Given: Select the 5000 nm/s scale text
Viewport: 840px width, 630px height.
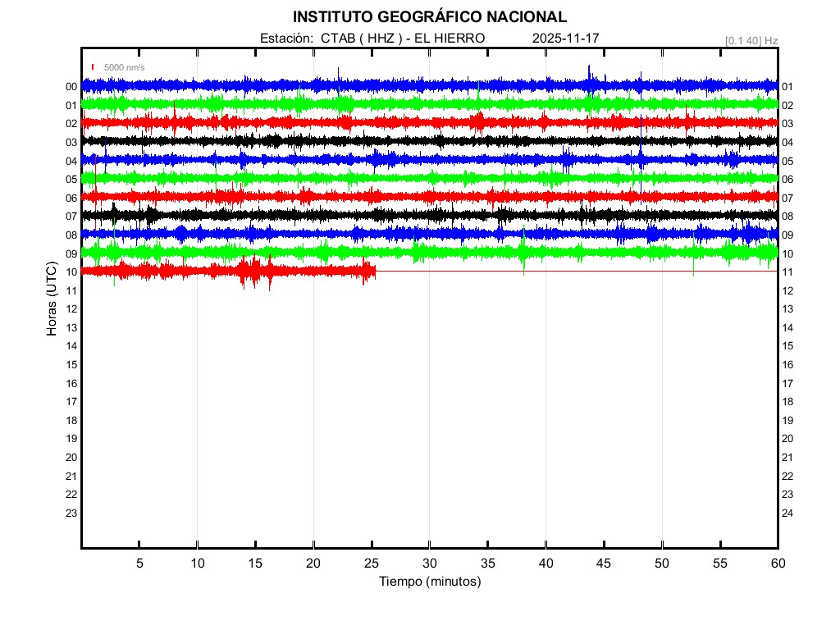Looking at the screenshot, I should [x=124, y=67].
